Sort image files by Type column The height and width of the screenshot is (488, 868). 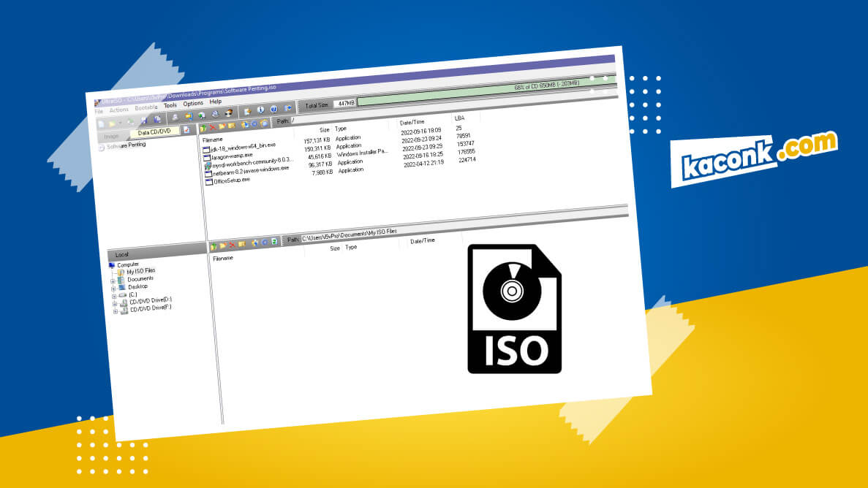pos(341,129)
